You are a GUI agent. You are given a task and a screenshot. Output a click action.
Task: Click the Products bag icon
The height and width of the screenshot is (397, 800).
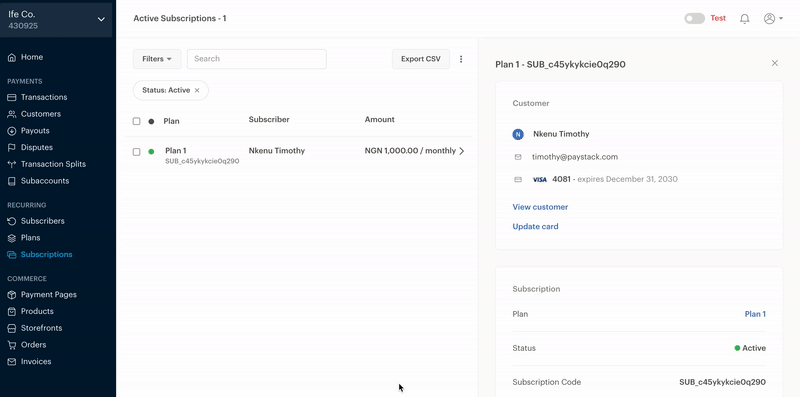pos(12,311)
